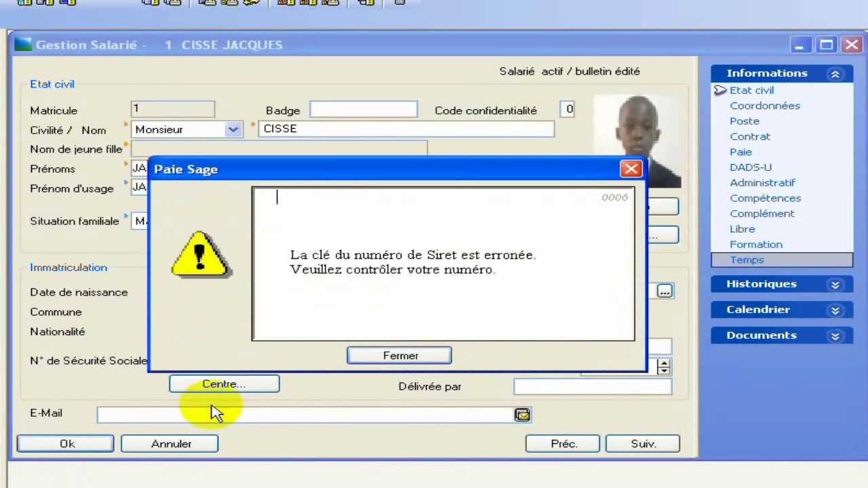Open the email icon beside the E-Mail field
Image resolution: width=868 pixels, height=488 pixels.
[x=522, y=415]
